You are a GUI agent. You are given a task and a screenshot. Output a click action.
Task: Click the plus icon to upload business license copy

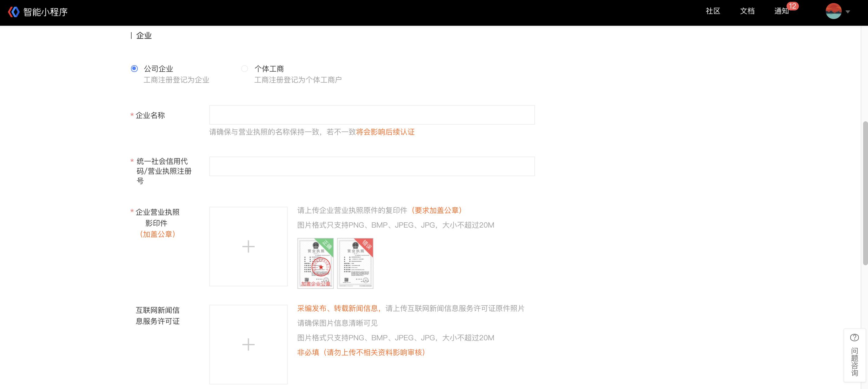pos(248,246)
